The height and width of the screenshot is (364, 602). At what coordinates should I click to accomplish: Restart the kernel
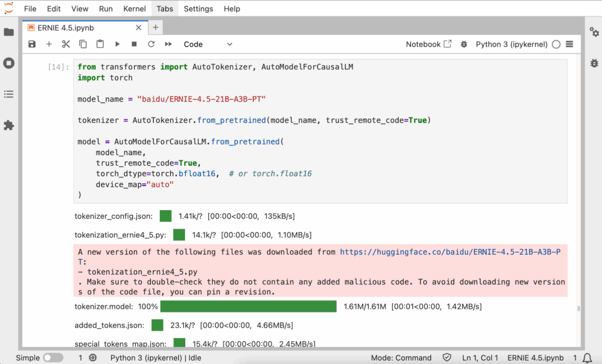coord(151,44)
